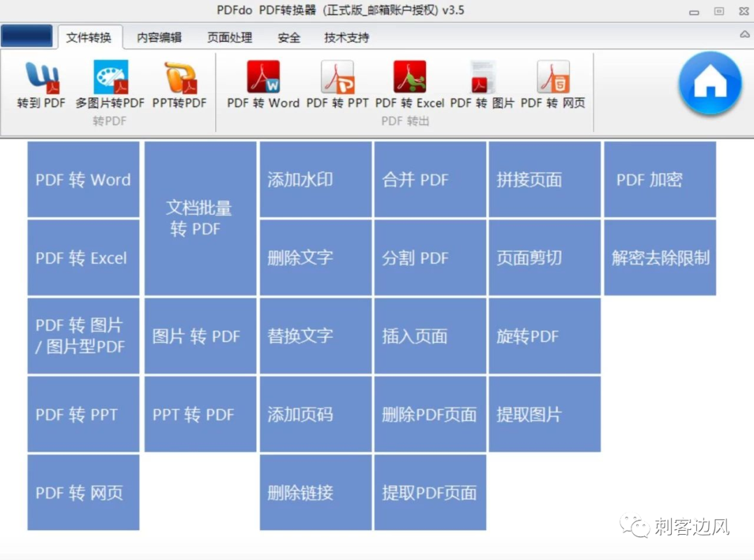Launch PDF 转 Word from the ribbon
Viewport: 754px width, 560px height.
(263, 85)
